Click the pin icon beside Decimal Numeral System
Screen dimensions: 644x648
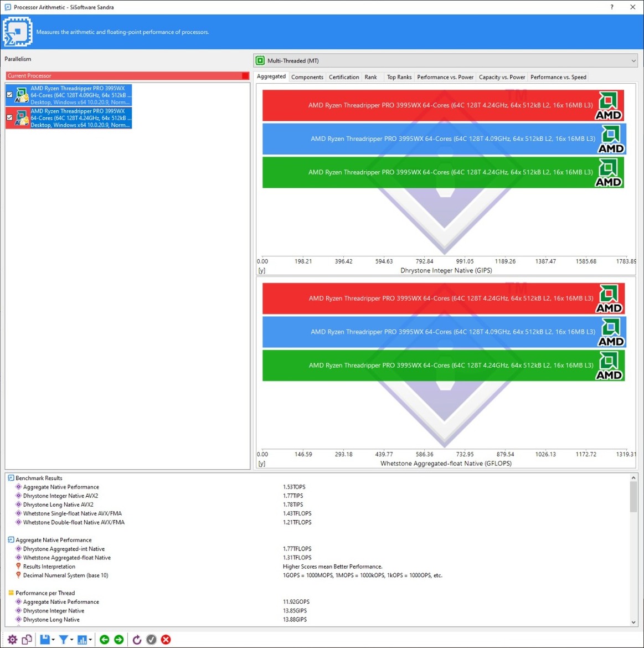[x=18, y=575]
